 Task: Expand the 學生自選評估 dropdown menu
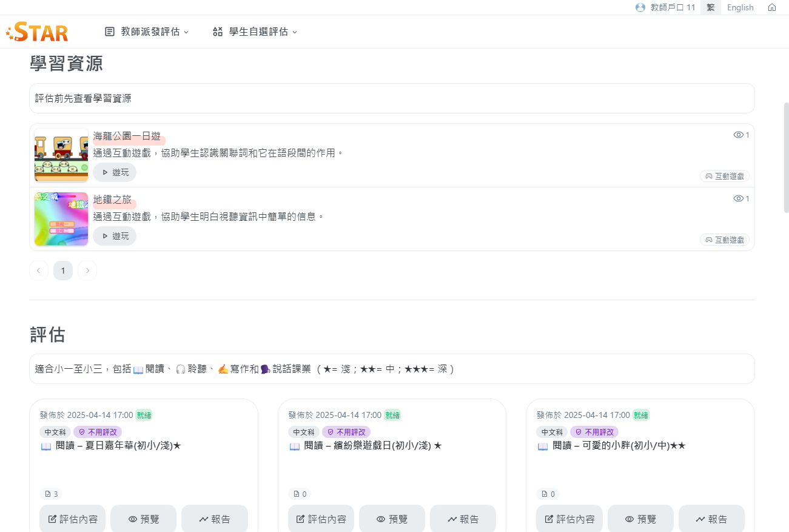[255, 32]
